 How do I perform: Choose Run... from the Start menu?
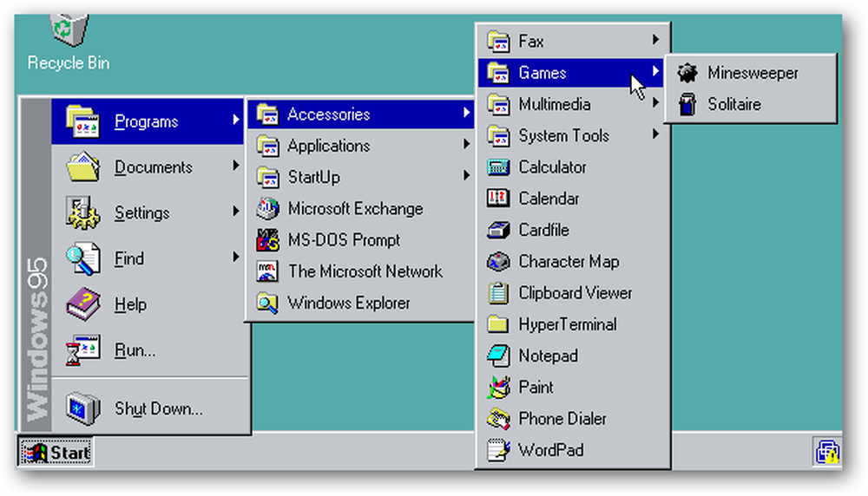click(x=149, y=350)
